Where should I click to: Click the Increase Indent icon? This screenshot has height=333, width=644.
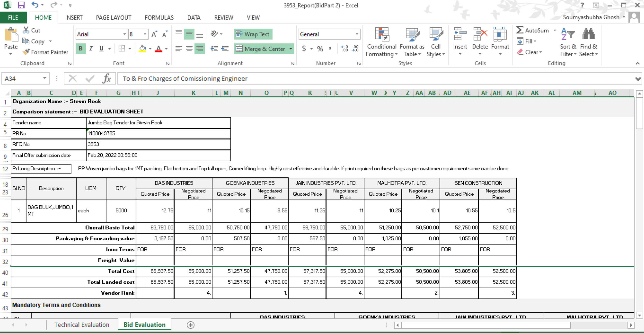[225, 49]
